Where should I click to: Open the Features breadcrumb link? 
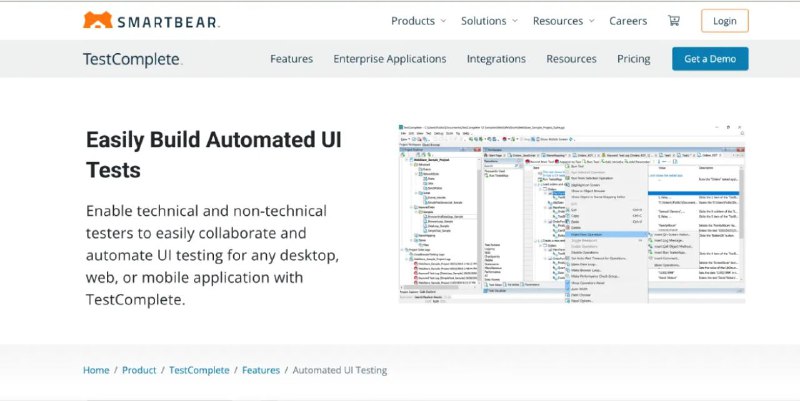tap(261, 370)
